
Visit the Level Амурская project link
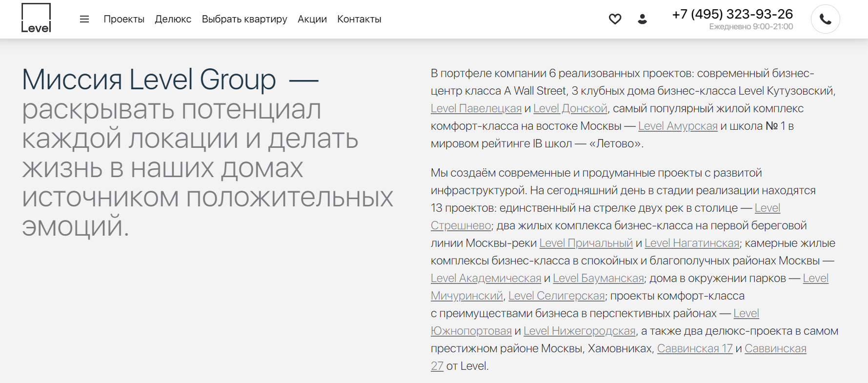(678, 126)
